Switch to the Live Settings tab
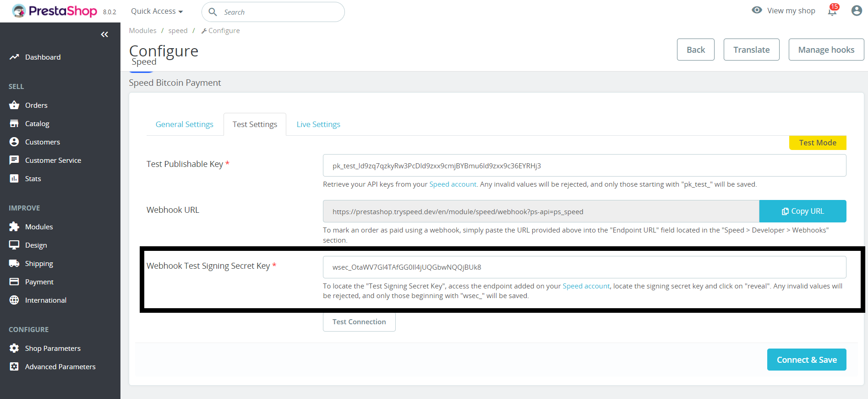 (x=318, y=124)
